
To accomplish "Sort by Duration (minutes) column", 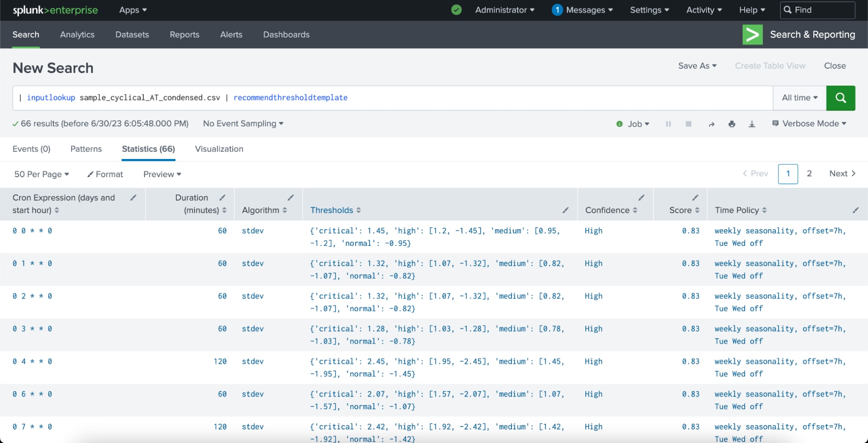I will tap(224, 210).
